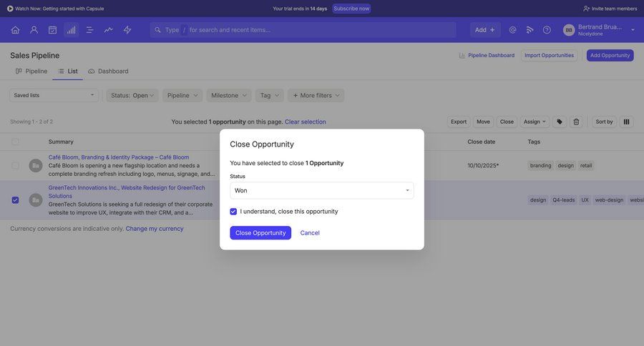Check the Café Bloom row checkbox
The width and height of the screenshot is (644, 346).
click(x=15, y=165)
